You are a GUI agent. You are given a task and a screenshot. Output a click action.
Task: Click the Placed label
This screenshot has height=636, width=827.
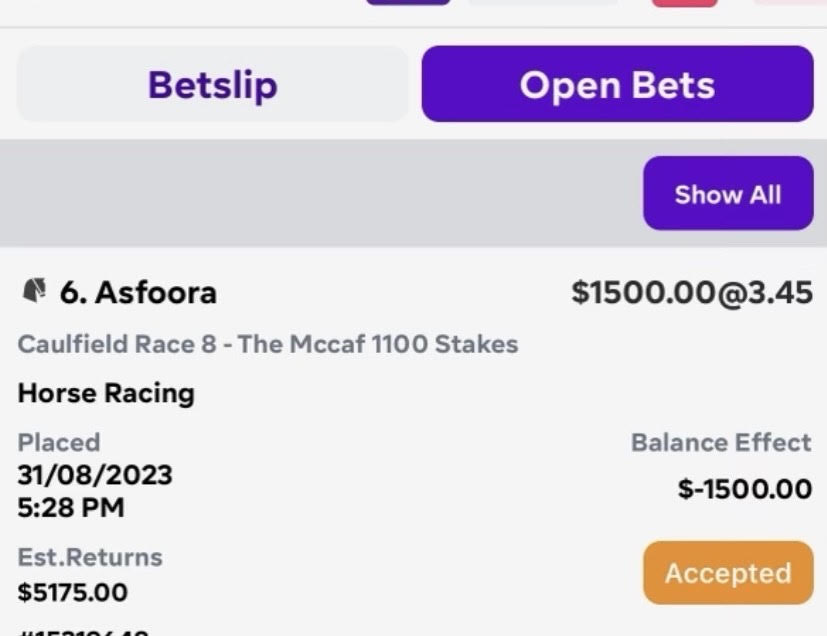[59, 442]
